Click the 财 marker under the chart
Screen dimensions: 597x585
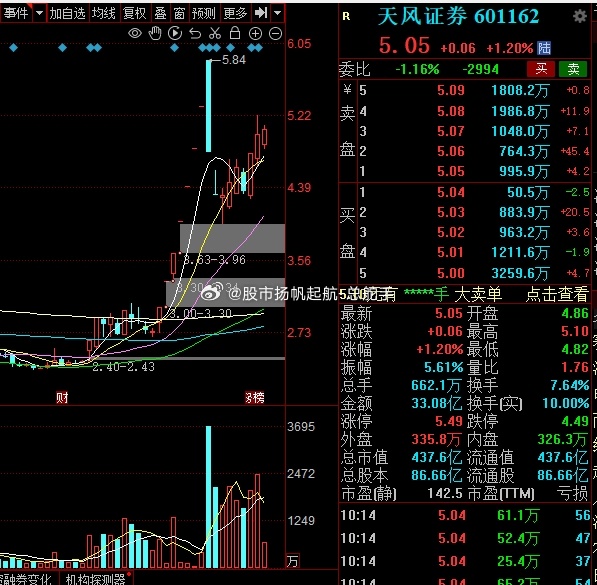point(62,398)
